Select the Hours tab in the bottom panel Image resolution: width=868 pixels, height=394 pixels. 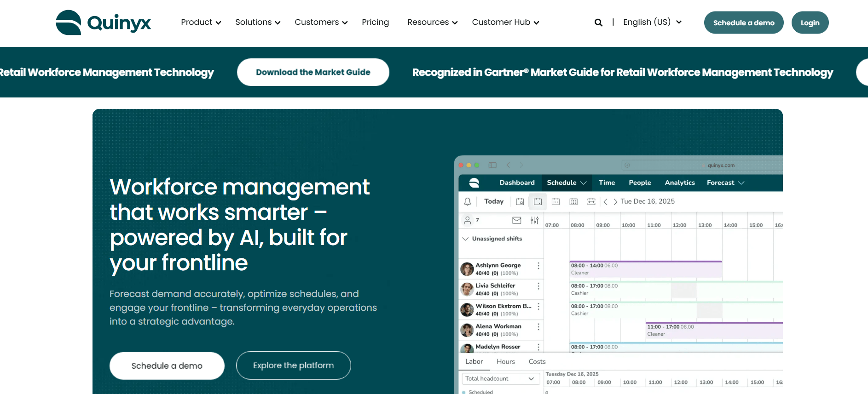tap(506, 362)
